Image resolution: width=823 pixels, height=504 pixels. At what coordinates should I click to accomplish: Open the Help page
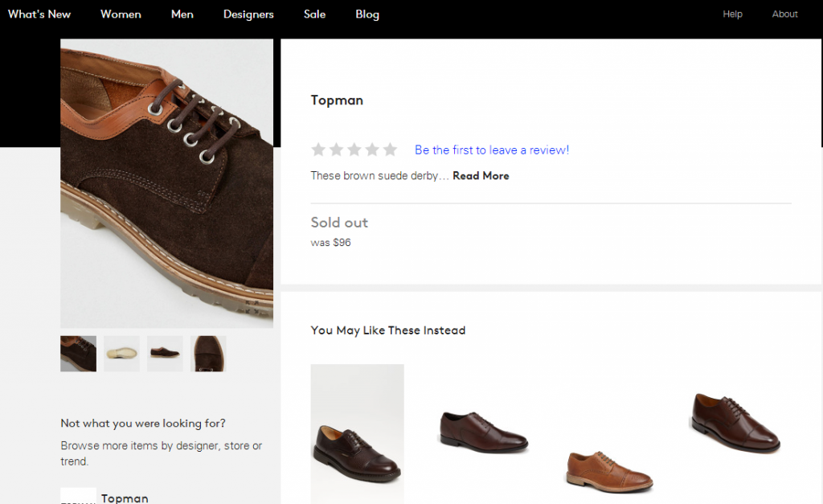tap(732, 14)
